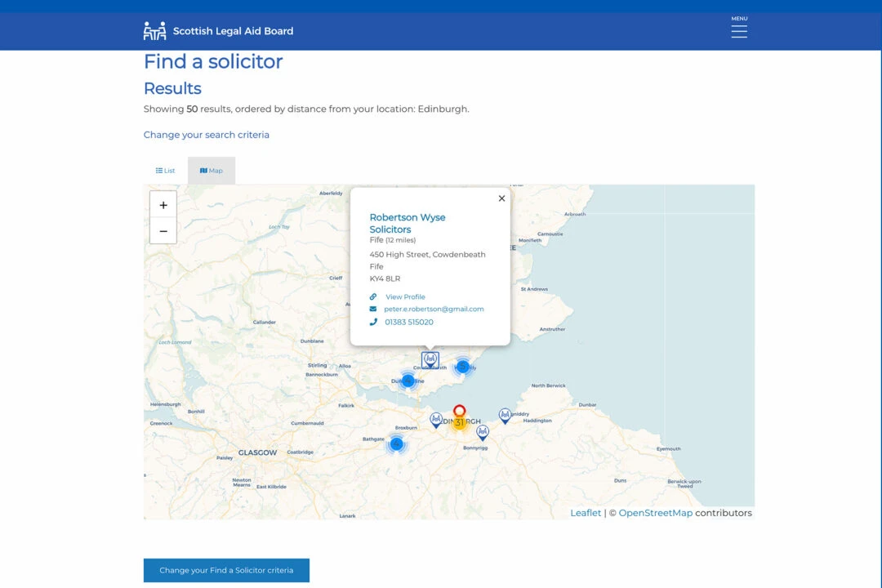Click the solicitor pin near Longniddry
The height and width of the screenshot is (588, 882).
pyautogui.click(x=505, y=415)
